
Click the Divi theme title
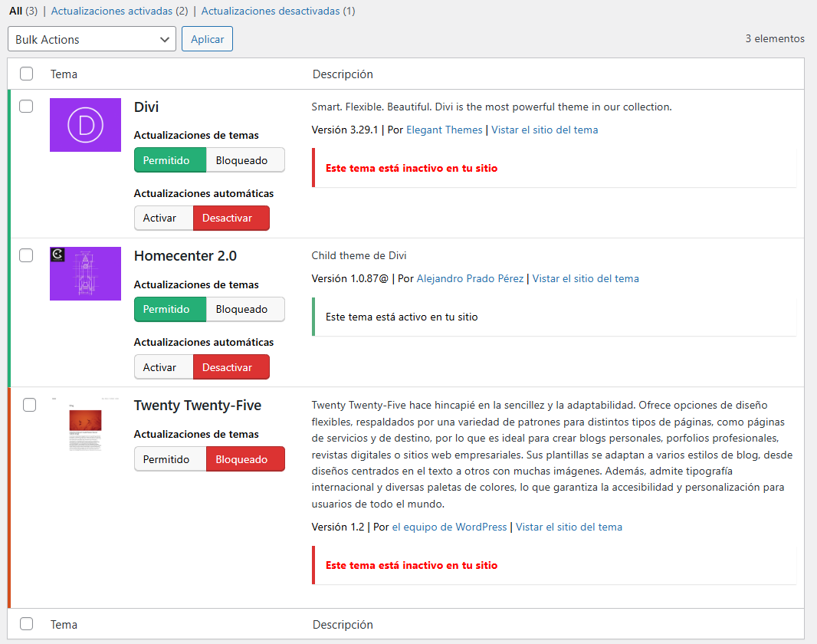click(146, 107)
